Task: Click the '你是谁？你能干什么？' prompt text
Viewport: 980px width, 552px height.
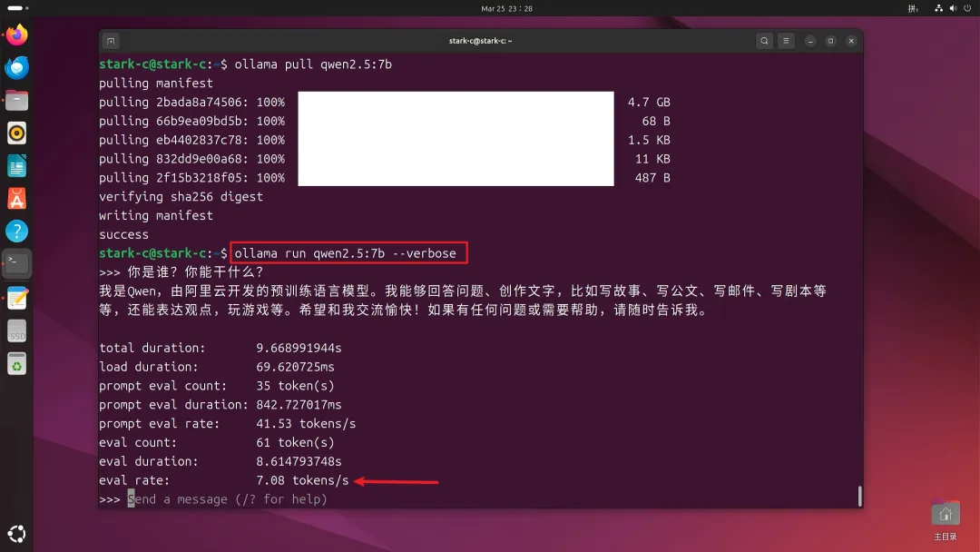Action: [196, 272]
